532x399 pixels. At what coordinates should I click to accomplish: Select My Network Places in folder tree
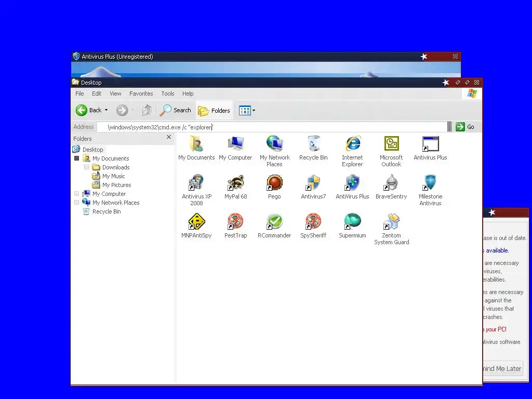[x=116, y=203]
